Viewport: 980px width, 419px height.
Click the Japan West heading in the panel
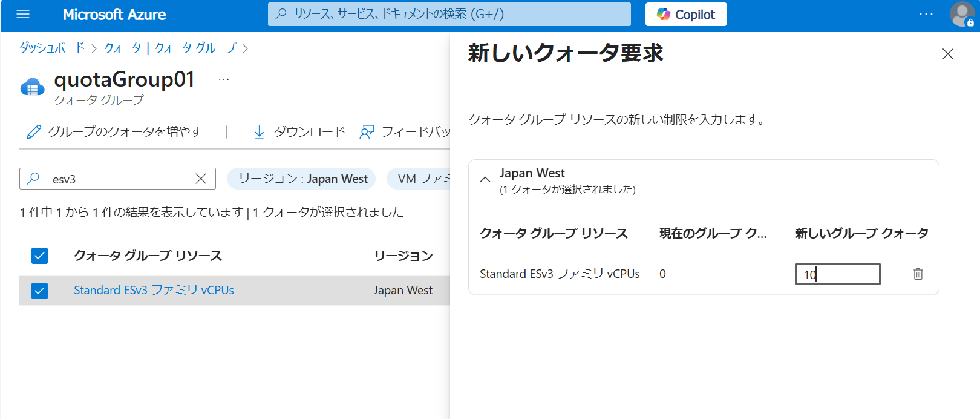[532, 173]
